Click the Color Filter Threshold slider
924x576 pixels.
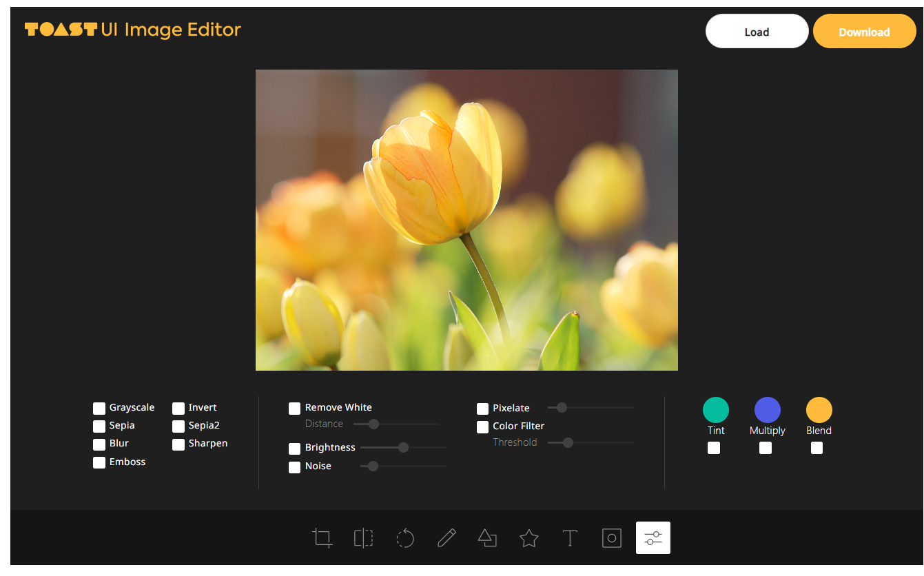[x=591, y=442]
